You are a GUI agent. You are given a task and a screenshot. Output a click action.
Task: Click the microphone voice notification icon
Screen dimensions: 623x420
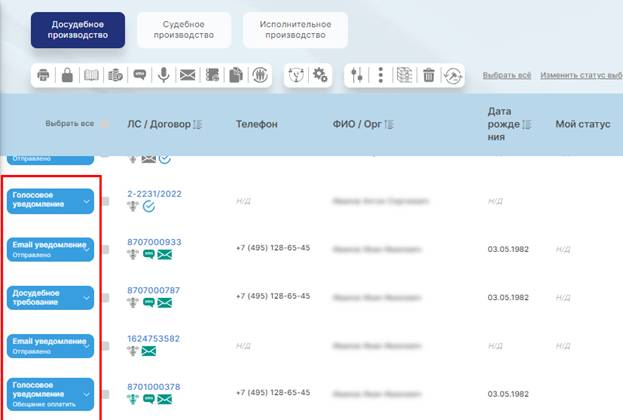(163, 75)
